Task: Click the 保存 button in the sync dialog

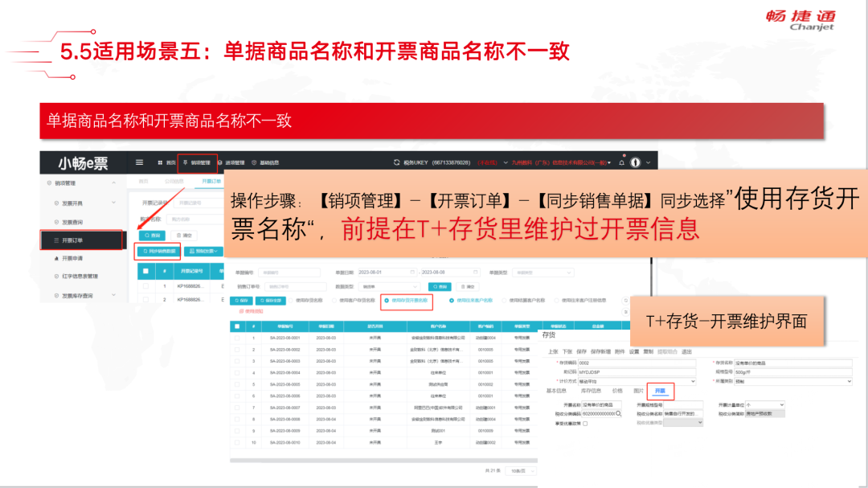Action: [241, 301]
